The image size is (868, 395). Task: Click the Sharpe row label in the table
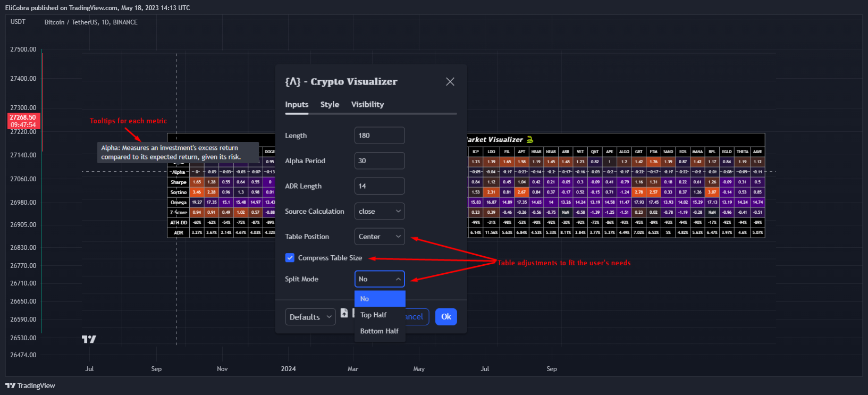(x=179, y=182)
